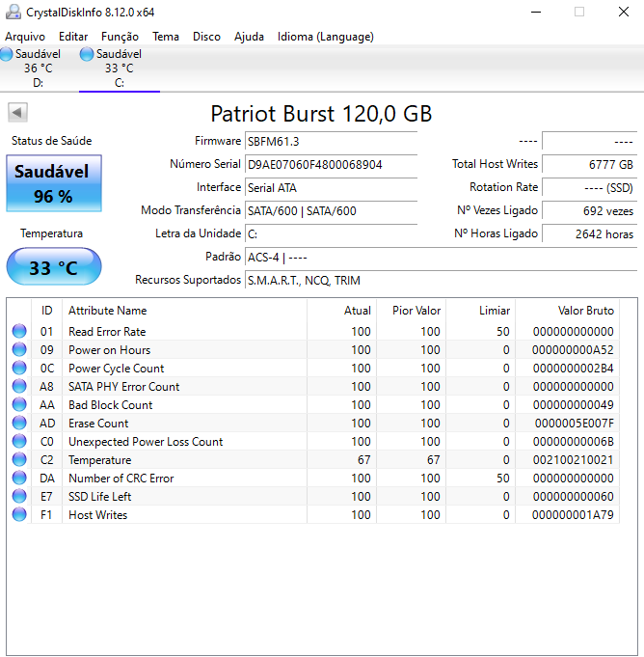This screenshot has width=644, height=657.
Task: Switch to the D: disk tab
Action: pos(38,68)
